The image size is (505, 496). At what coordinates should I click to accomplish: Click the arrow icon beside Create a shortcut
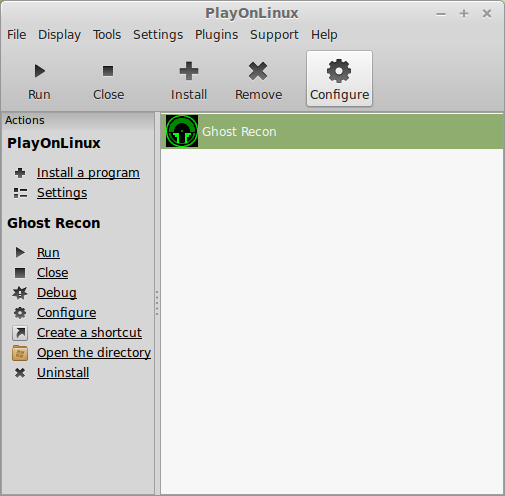pos(20,333)
